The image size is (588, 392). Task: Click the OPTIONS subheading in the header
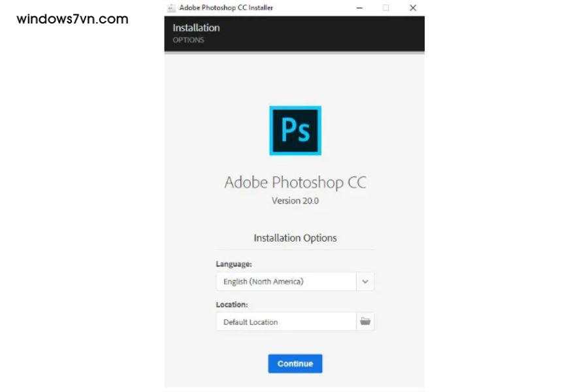tap(188, 40)
